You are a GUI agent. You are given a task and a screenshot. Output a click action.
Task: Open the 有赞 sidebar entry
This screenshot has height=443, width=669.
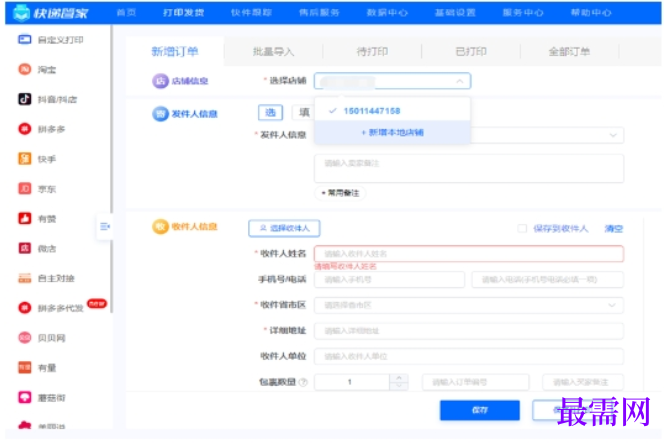(37, 219)
